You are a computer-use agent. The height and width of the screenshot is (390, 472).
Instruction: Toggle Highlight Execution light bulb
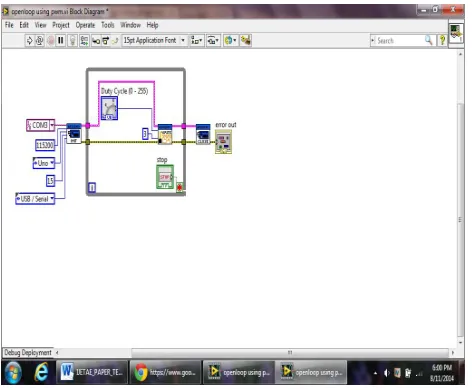tap(72, 41)
